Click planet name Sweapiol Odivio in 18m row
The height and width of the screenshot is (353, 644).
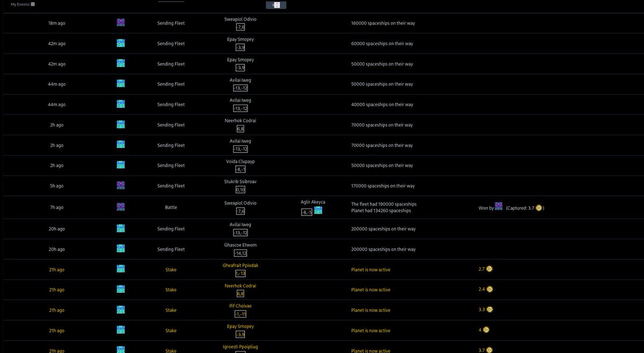[x=240, y=19]
